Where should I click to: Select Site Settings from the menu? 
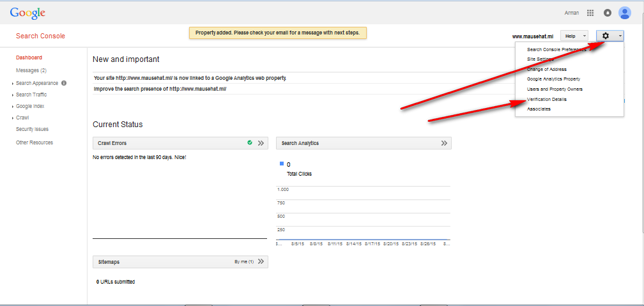point(540,59)
